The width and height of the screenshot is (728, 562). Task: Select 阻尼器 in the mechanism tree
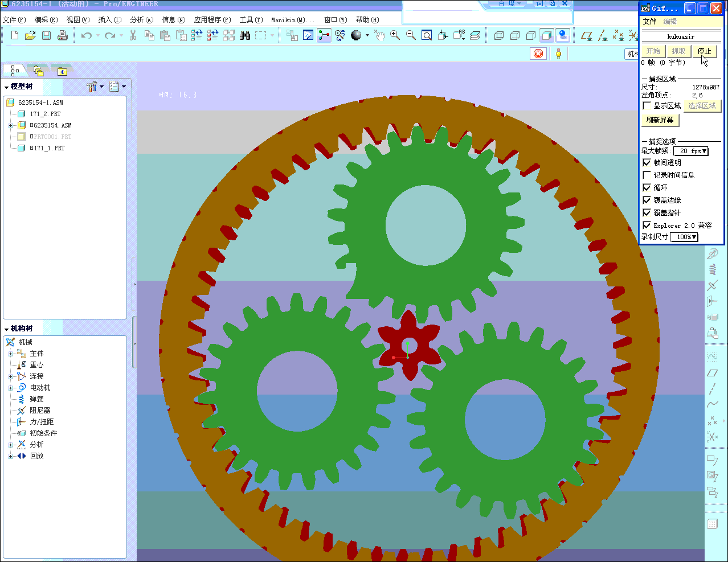[x=40, y=411]
